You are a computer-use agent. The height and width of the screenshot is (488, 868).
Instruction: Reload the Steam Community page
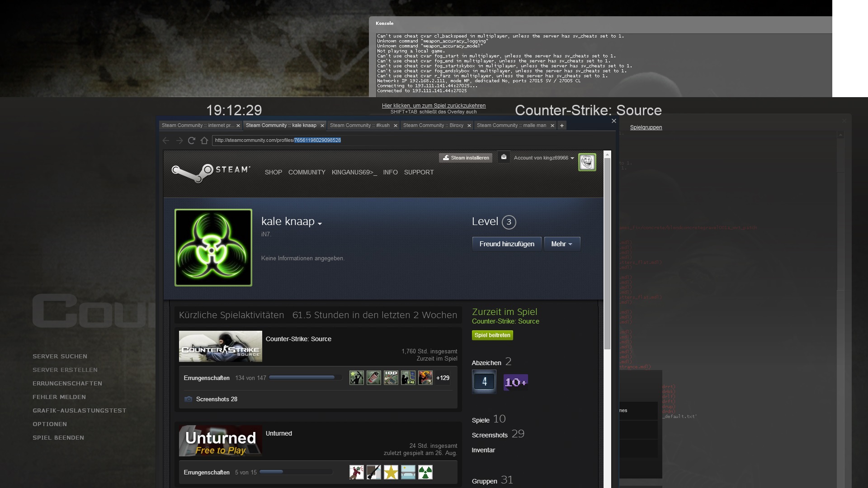[192, 141]
